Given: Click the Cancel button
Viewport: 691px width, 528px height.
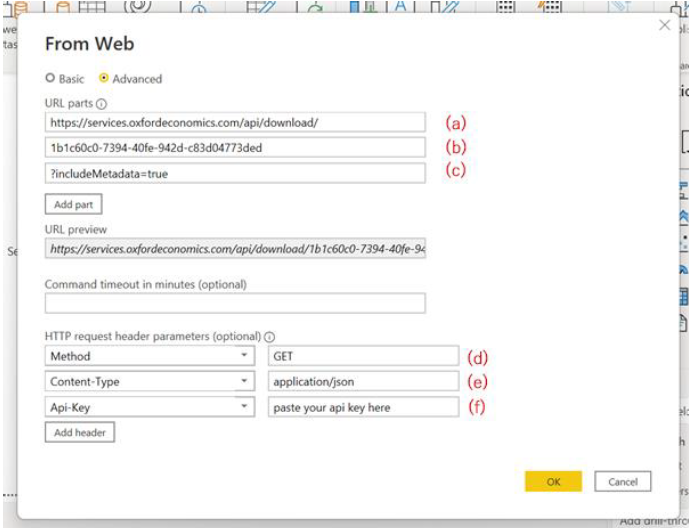Looking at the screenshot, I should [x=622, y=481].
